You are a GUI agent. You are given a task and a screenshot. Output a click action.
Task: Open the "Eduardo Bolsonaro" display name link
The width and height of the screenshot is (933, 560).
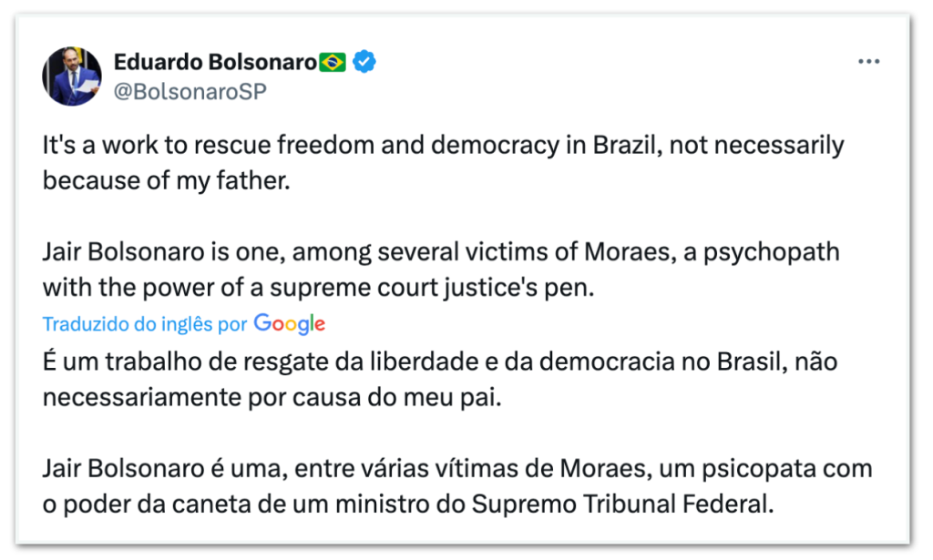(x=215, y=62)
